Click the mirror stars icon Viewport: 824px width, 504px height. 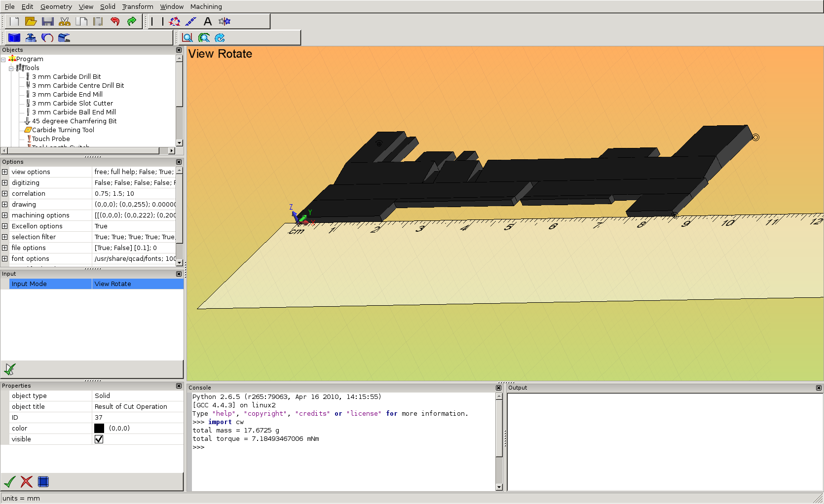(x=225, y=21)
